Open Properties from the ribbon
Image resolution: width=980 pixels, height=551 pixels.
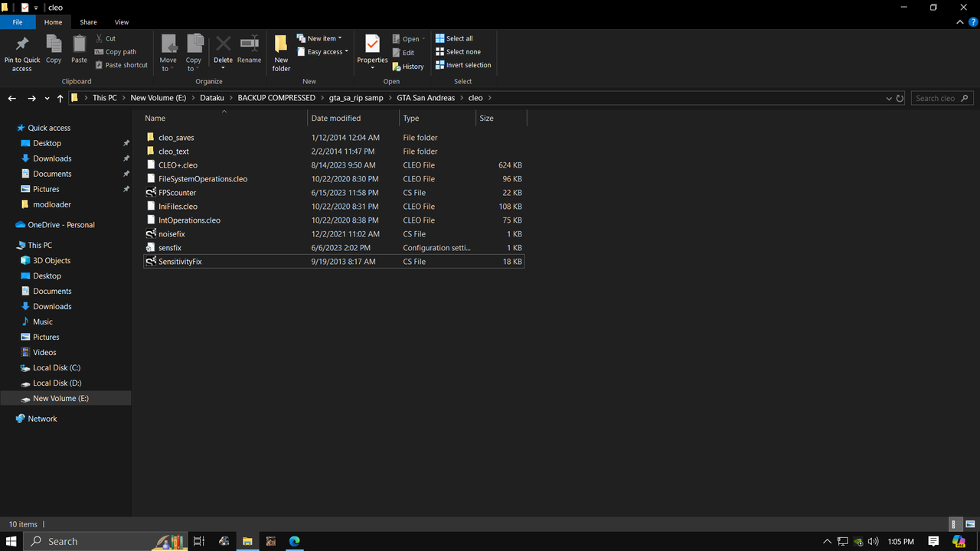[372, 51]
